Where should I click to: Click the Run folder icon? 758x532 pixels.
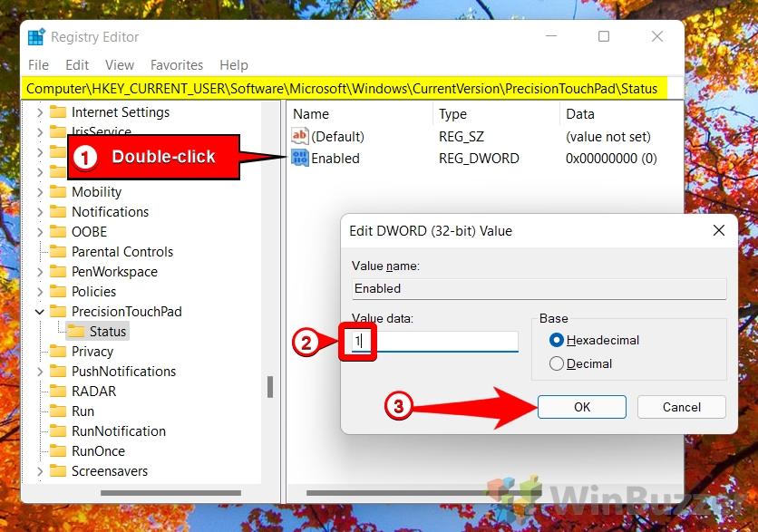(58, 411)
